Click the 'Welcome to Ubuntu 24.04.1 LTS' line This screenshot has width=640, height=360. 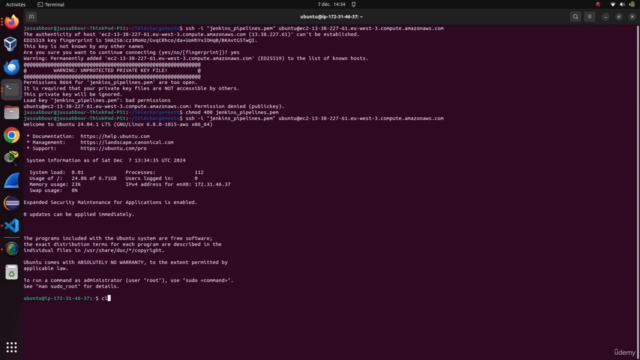tap(118, 124)
